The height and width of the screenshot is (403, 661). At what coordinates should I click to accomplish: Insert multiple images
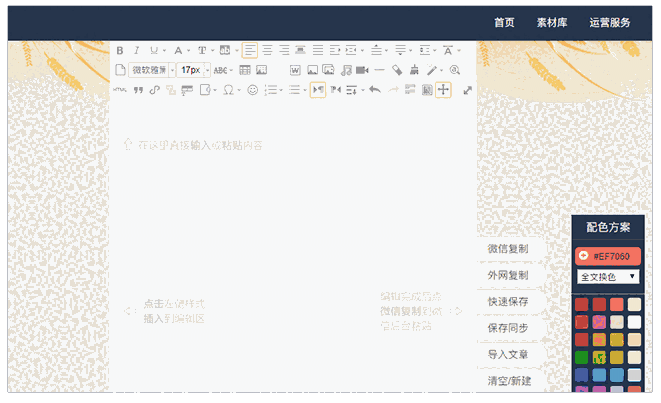point(328,70)
